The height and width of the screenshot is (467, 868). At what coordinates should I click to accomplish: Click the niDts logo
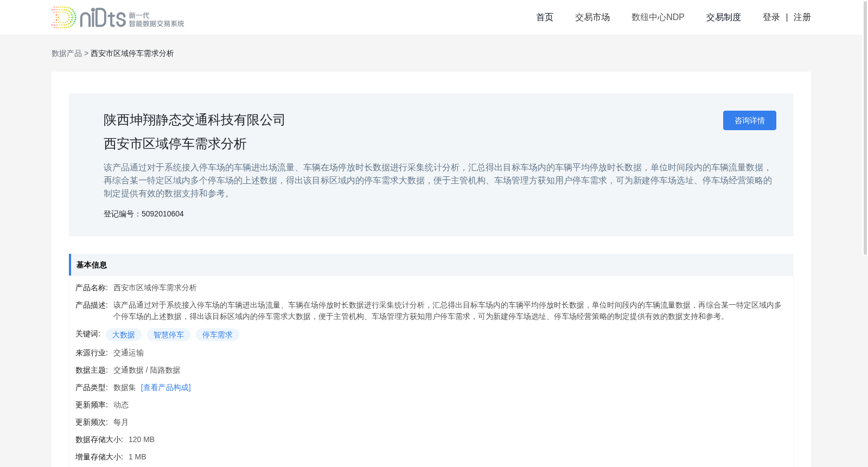(118, 17)
